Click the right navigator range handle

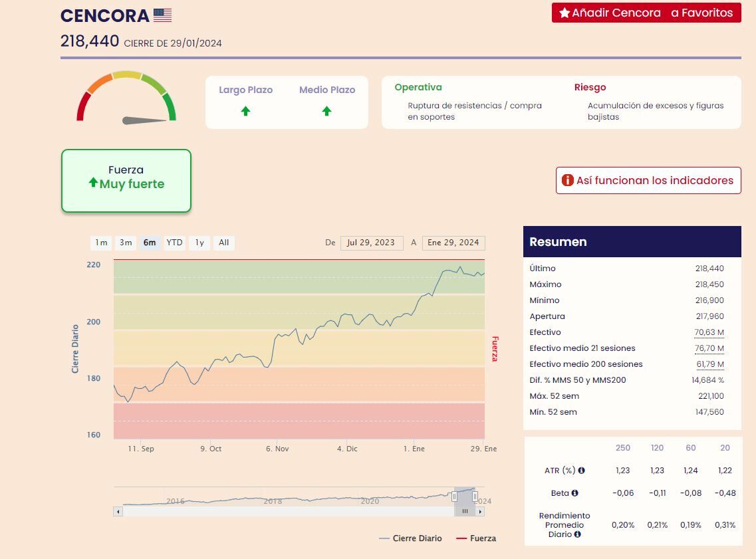click(475, 497)
